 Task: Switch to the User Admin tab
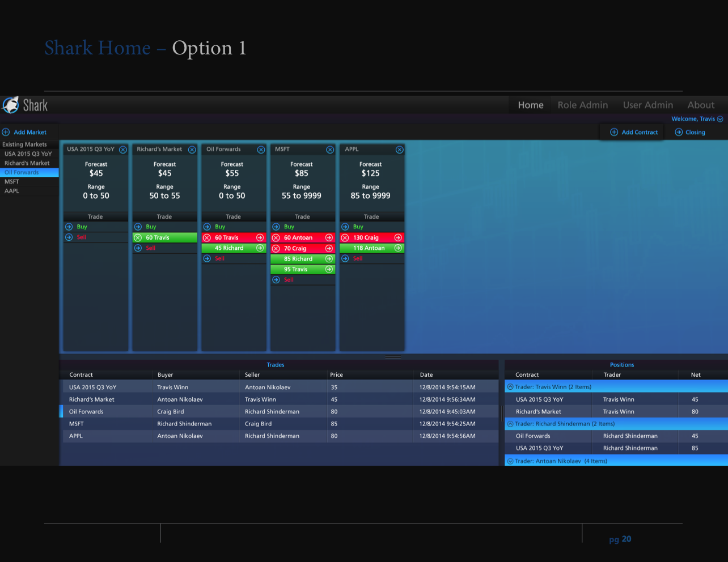pos(647,105)
